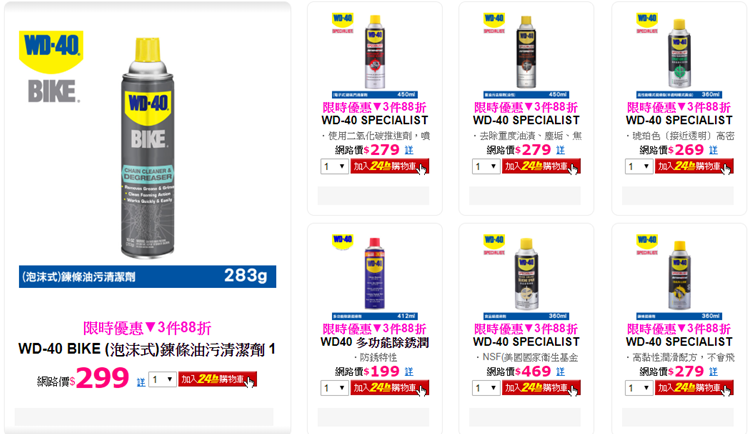Screen dimensions: 753x434
Task: Click the 註 icon next to $269 price
Action: click(x=713, y=150)
